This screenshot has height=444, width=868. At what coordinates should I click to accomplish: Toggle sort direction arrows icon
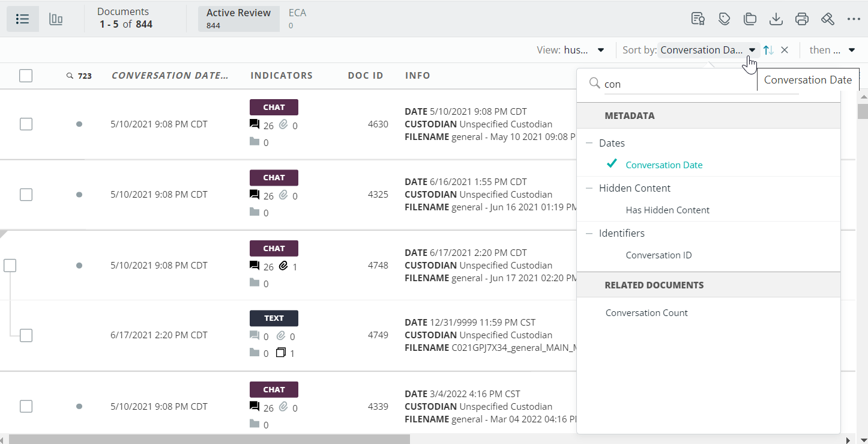coord(768,50)
